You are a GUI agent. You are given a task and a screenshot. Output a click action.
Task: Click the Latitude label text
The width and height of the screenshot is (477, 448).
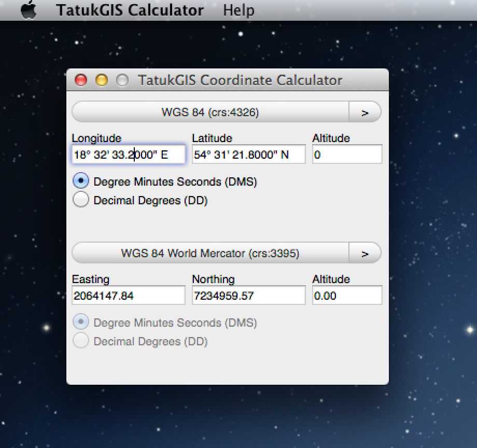(212, 138)
